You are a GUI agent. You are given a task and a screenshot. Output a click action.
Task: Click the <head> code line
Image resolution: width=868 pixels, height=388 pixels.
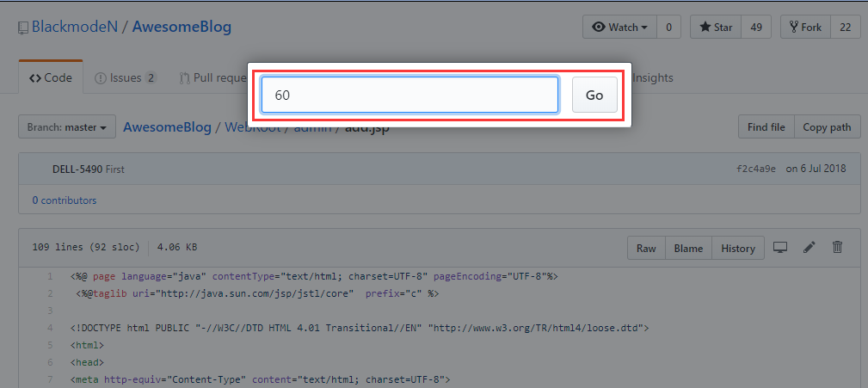tap(87, 362)
